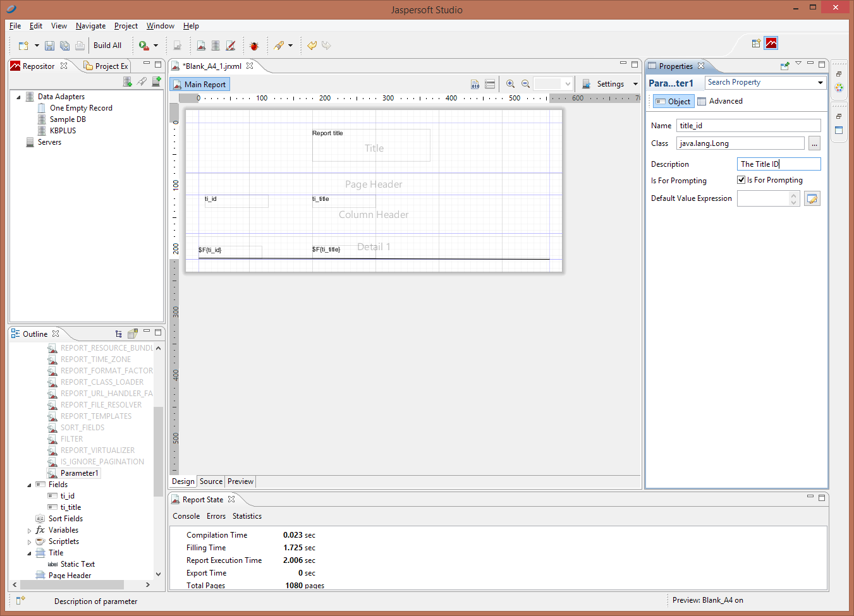
Task: Click the search flashlight toolbar icon
Action: [279, 45]
